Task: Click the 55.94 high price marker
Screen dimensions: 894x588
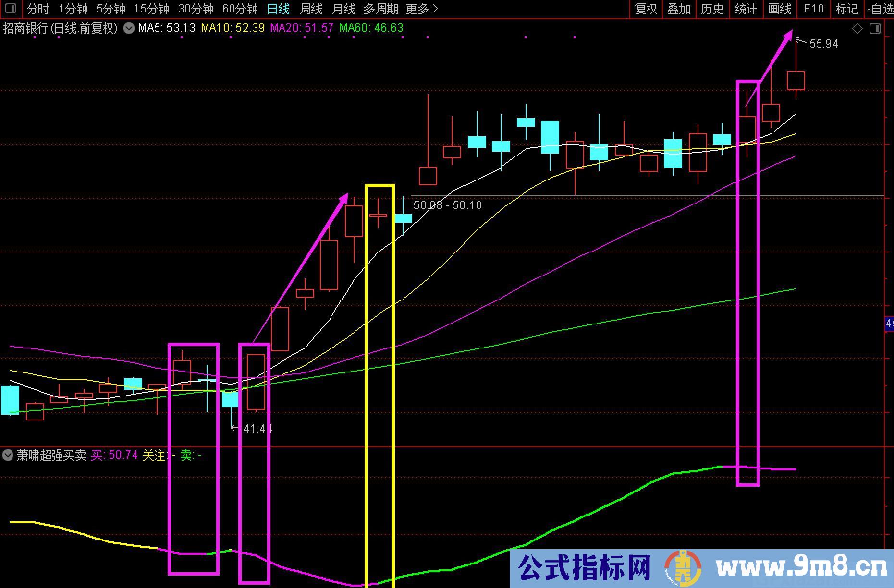Action: coord(823,44)
